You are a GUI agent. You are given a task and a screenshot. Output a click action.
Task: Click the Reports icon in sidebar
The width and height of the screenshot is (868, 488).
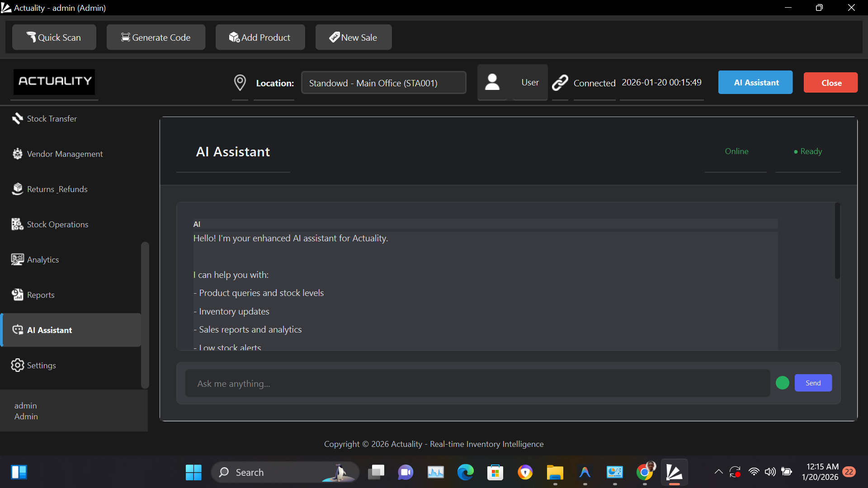[x=17, y=295]
